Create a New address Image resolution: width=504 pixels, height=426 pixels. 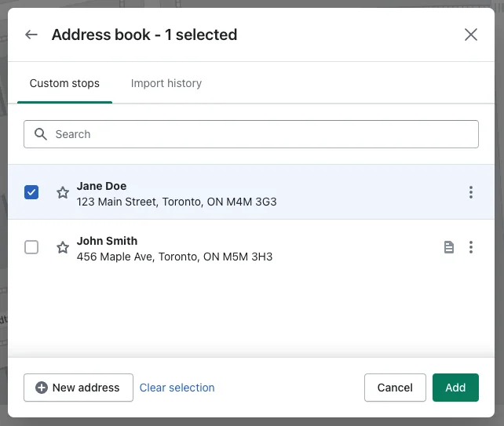[x=79, y=388]
